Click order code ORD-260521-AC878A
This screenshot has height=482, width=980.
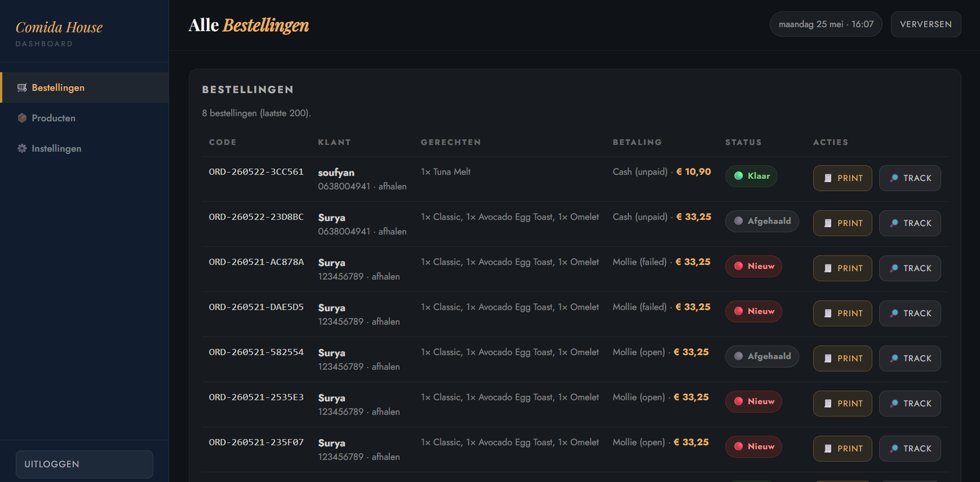point(256,262)
